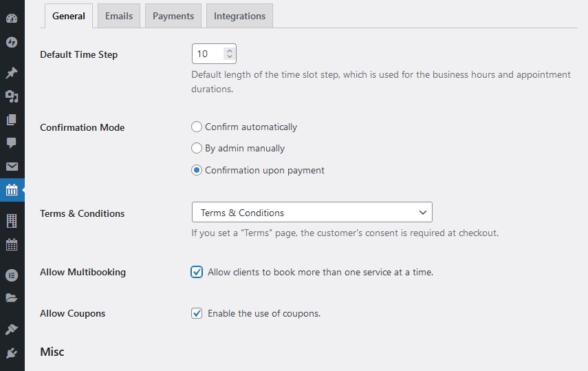The width and height of the screenshot is (588, 371).
Task: Click inside the Default Time Step field
Action: [209, 54]
